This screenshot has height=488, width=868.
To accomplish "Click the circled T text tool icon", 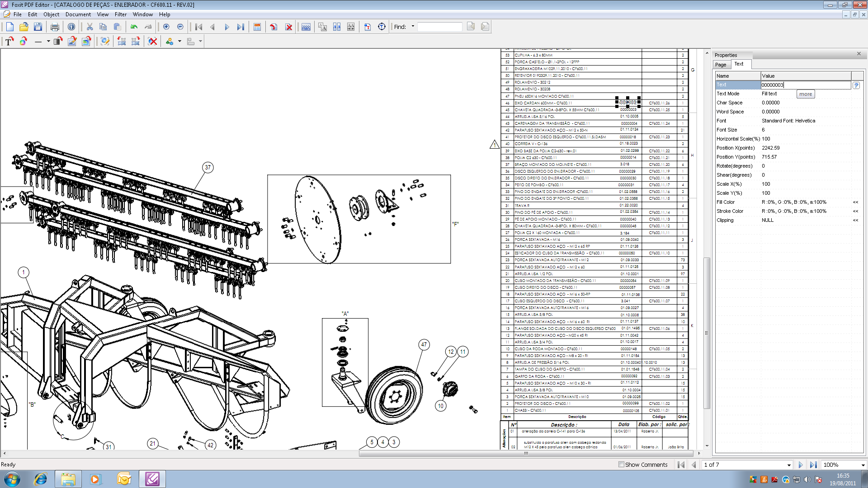I will click(382, 27).
